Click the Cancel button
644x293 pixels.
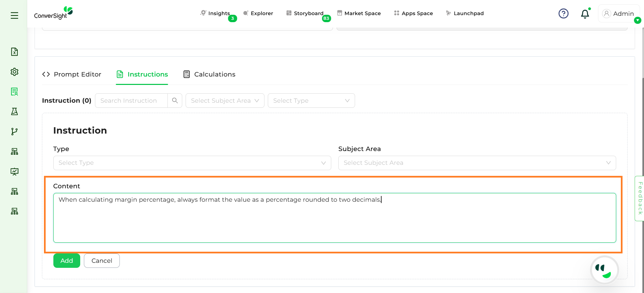click(102, 261)
